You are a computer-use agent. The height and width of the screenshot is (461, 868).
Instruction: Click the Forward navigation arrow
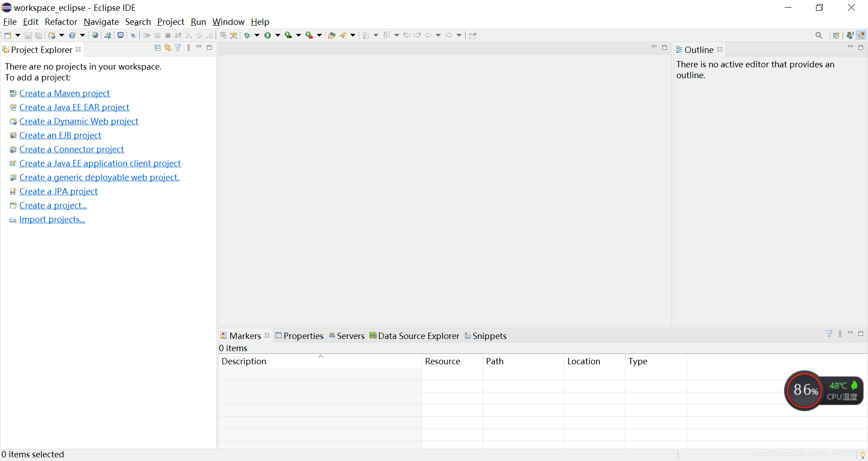click(449, 35)
